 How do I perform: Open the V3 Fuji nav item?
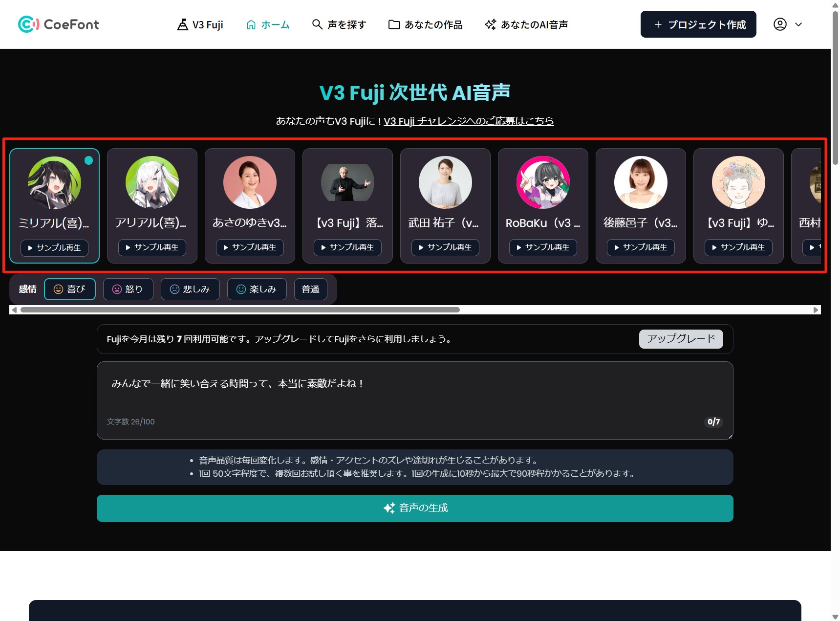click(200, 24)
